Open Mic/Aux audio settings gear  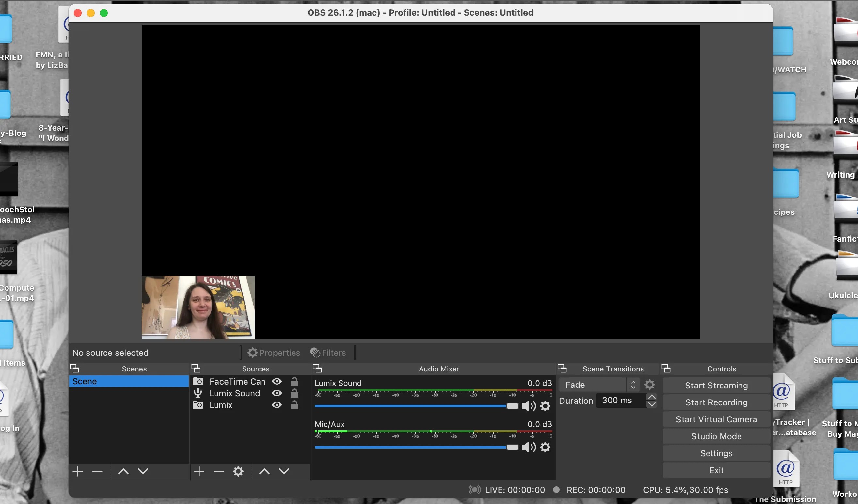click(545, 447)
